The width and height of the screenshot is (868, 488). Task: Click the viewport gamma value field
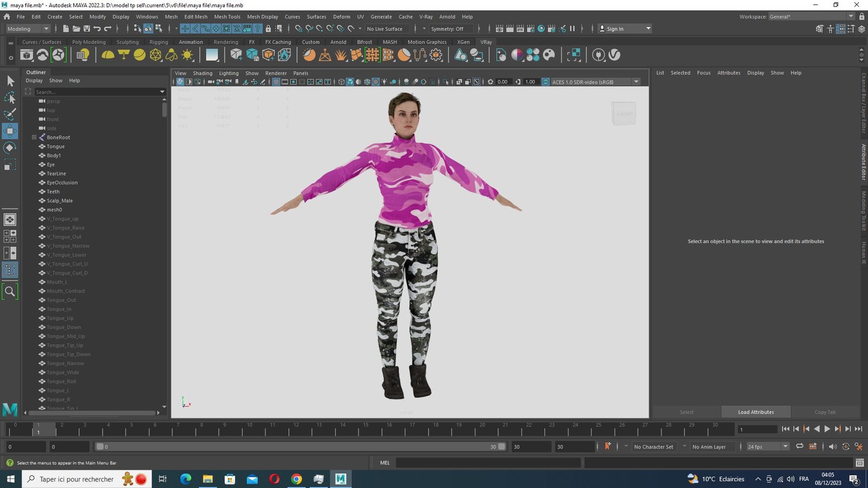(530, 82)
